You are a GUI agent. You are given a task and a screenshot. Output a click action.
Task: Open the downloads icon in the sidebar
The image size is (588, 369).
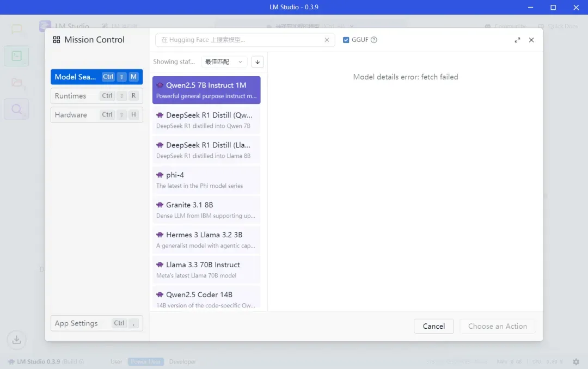(x=16, y=340)
